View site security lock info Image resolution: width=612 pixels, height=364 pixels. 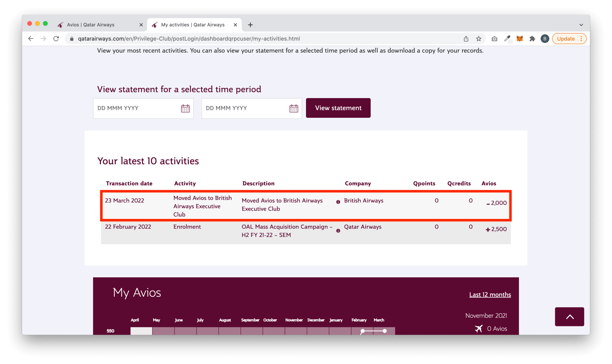(x=72, y=38)
